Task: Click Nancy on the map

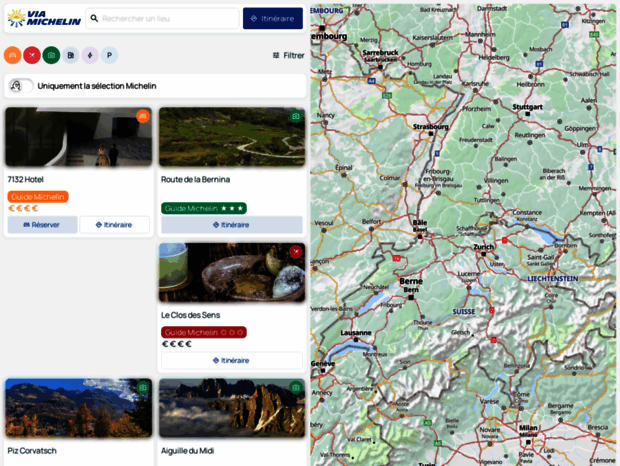Action: click(x=325, y=115)
